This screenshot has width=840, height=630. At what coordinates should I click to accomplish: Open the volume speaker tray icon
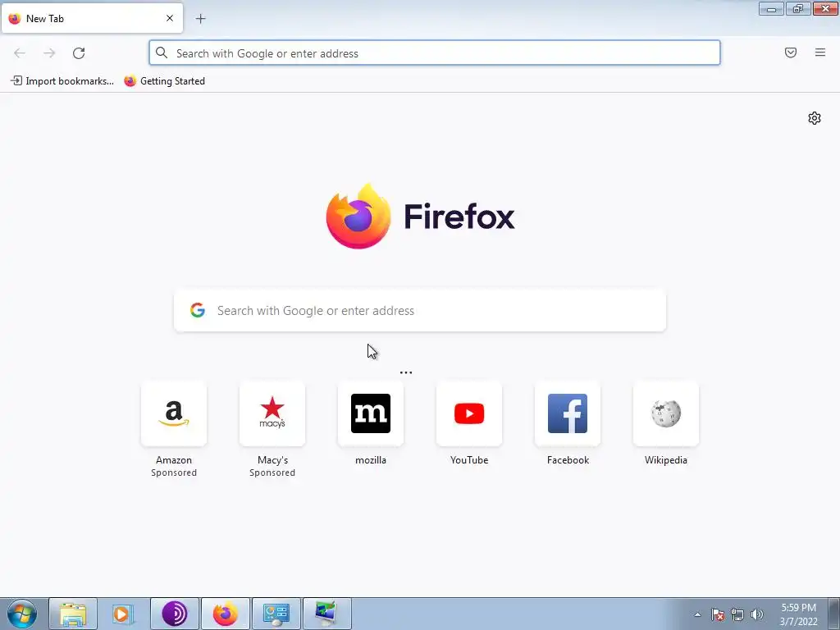tap(757, 614)
